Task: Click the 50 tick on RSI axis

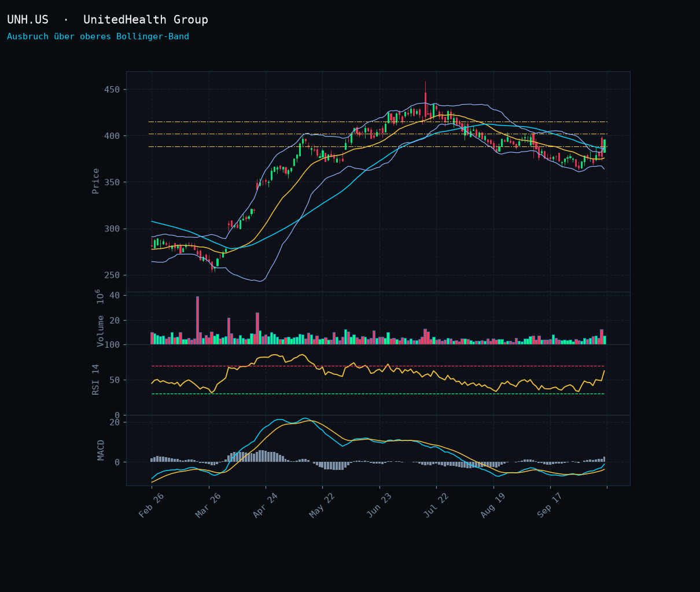Action: click(115, 380)
